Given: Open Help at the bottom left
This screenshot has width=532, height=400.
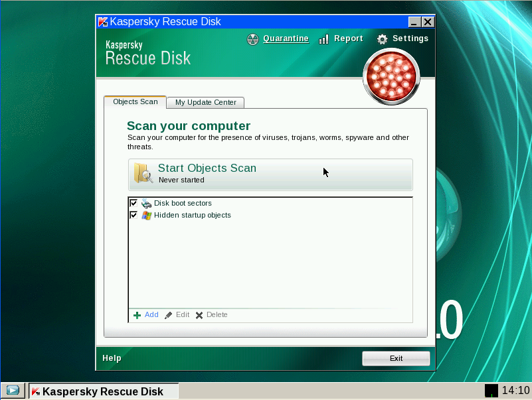Looking at the screenshot, I should 112,358.
